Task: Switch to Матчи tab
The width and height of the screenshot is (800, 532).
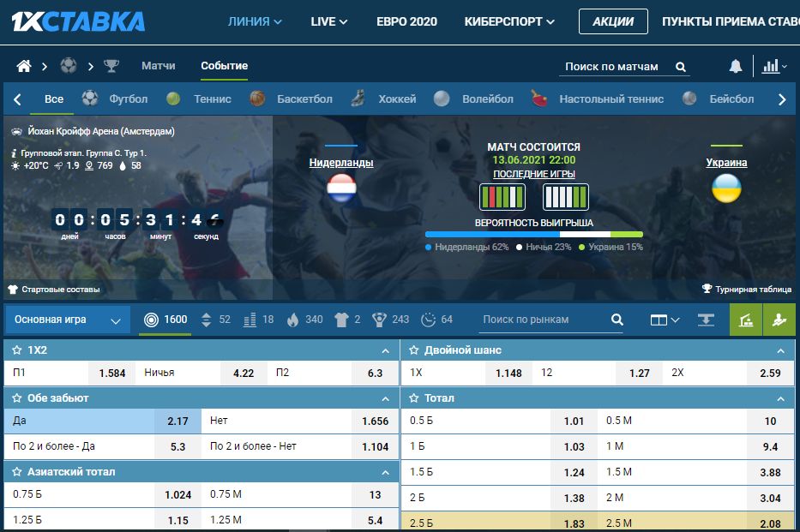Action: [158, 66]
